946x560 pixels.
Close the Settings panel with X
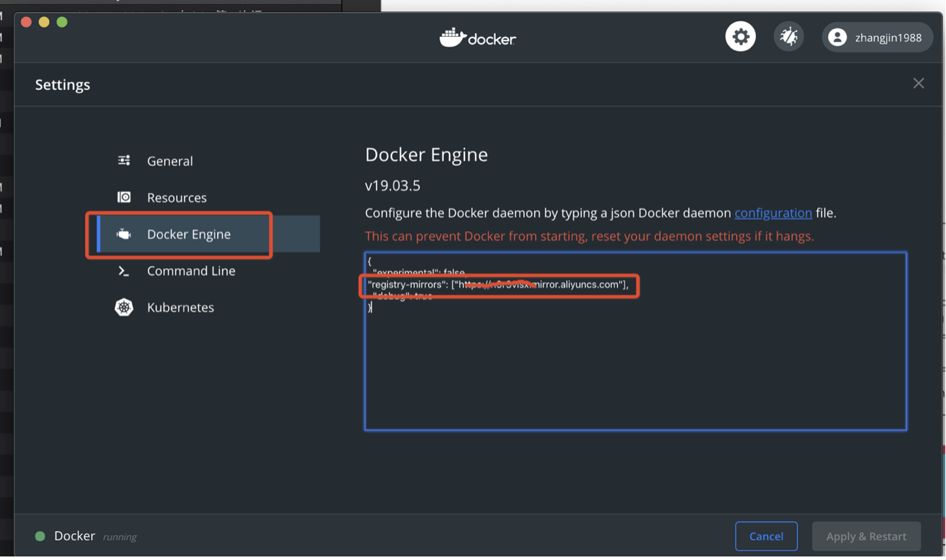point(918,84)
